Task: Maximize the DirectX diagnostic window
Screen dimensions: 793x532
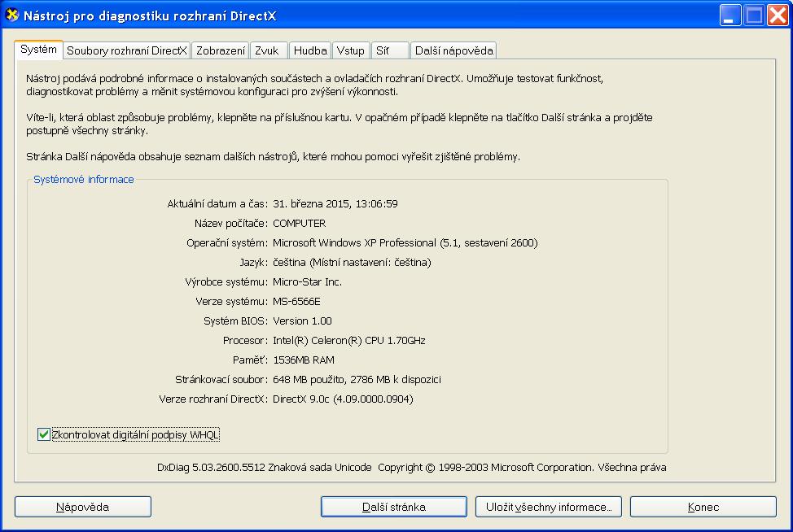Action: pos(754,15)
